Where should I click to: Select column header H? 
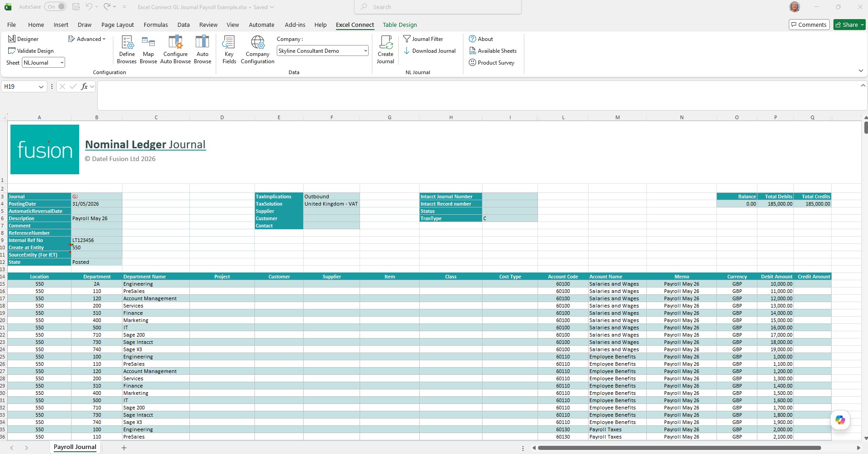[451, 117]
